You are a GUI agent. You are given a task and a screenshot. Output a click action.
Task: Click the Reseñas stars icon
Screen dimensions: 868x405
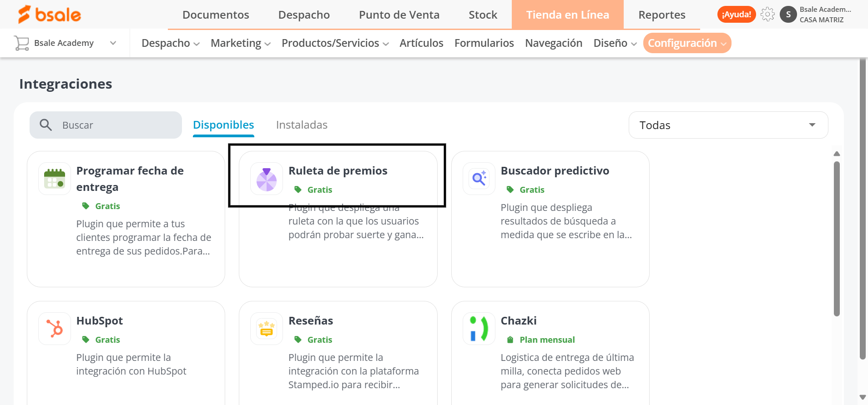pos(267,329)
